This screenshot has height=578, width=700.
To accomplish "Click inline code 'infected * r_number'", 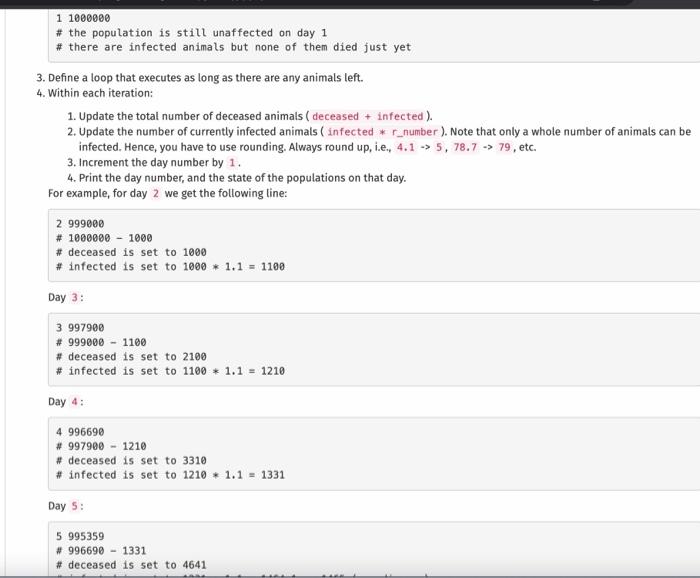I will point(382,132).
